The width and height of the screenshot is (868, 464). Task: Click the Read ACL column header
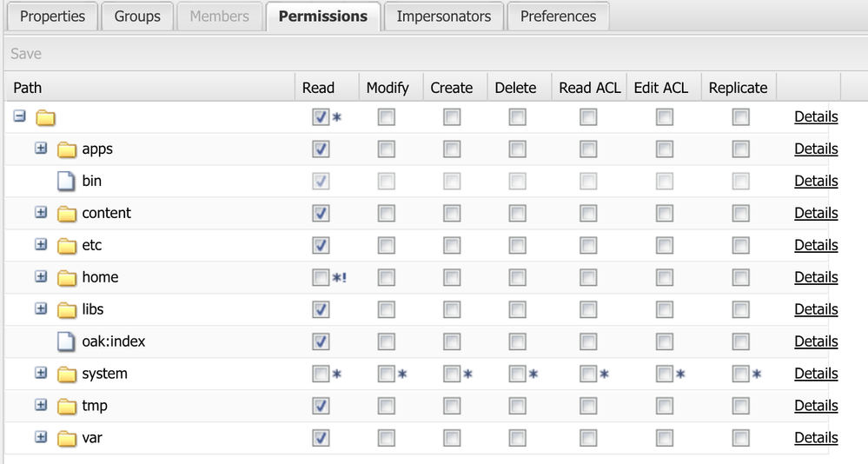(589, 87)
